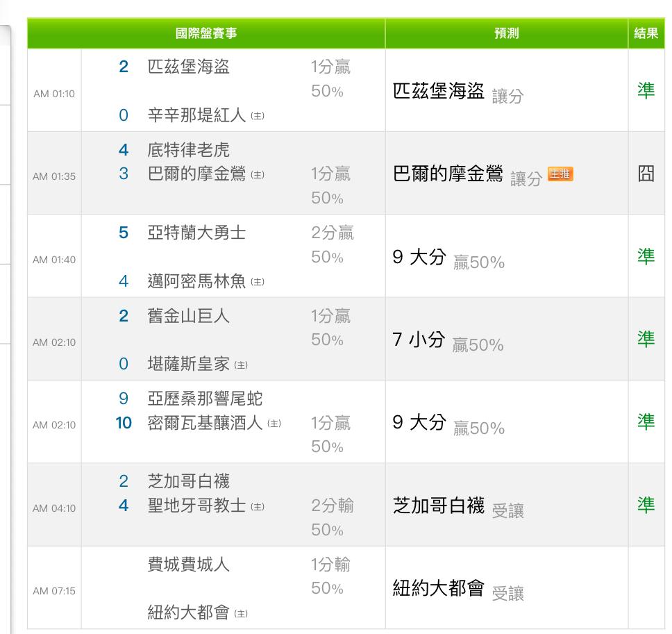Click the 結果 column header
Screen dimensions: 672x634
(x=646, y=33)
